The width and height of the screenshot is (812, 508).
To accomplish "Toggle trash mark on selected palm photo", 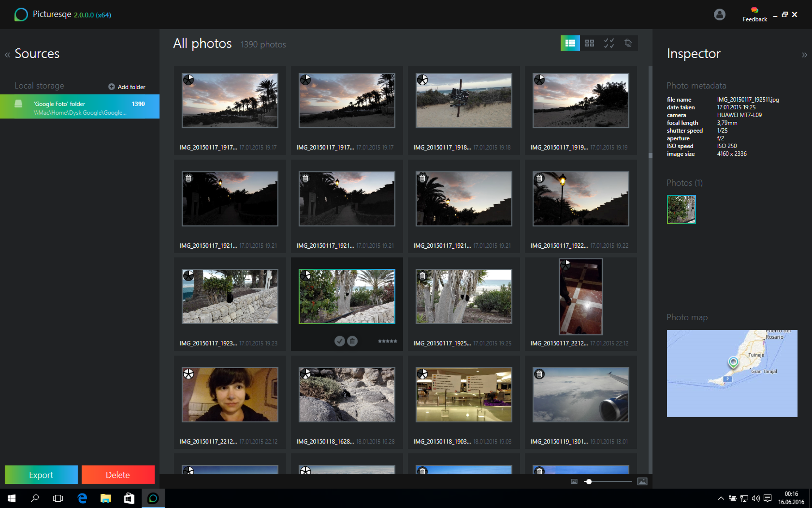I will click(x=352, y=341).
